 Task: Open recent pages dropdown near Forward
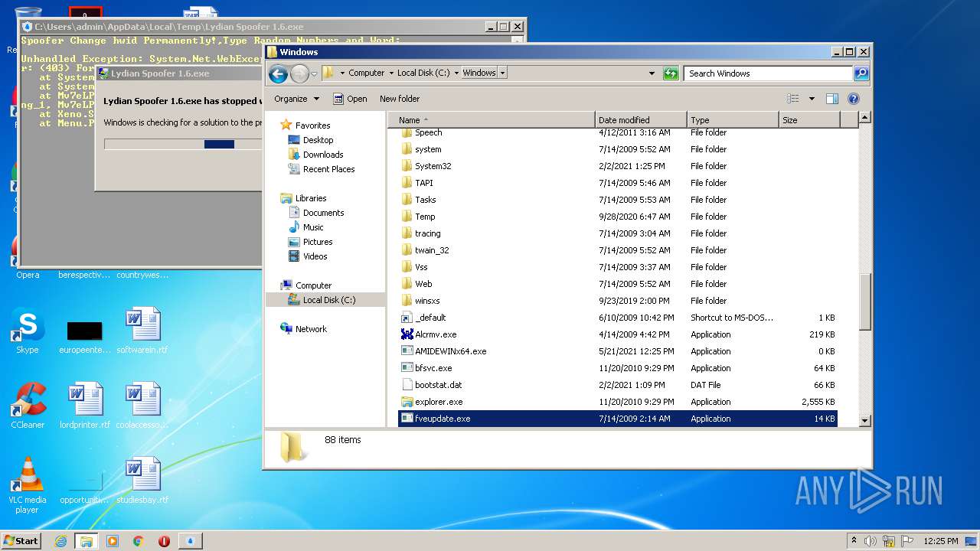(x=314, y=73)
